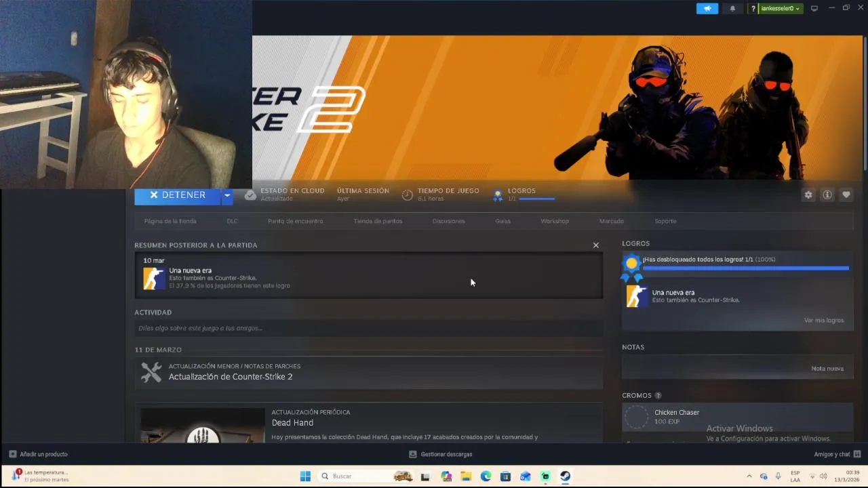The height and width of the screenshot is (488, 868).
Task: Click the play time clock icon
Action: [407, 195]
